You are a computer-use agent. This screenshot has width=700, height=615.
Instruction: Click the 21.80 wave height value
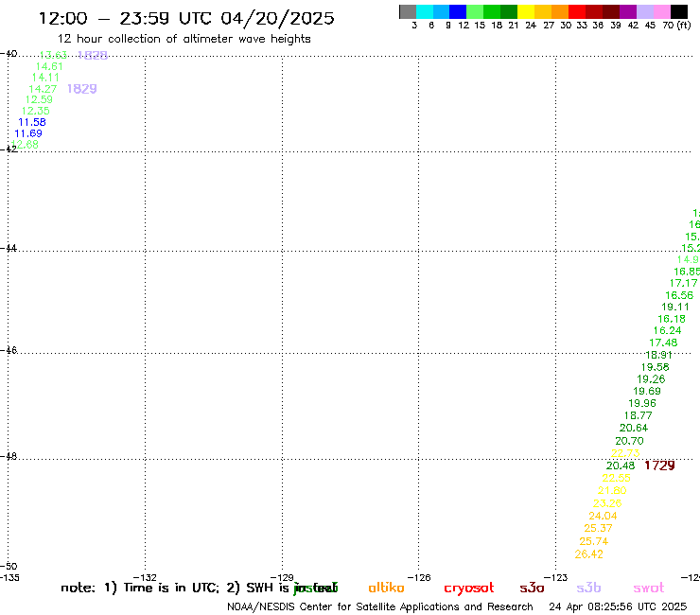tap(612, 490)
